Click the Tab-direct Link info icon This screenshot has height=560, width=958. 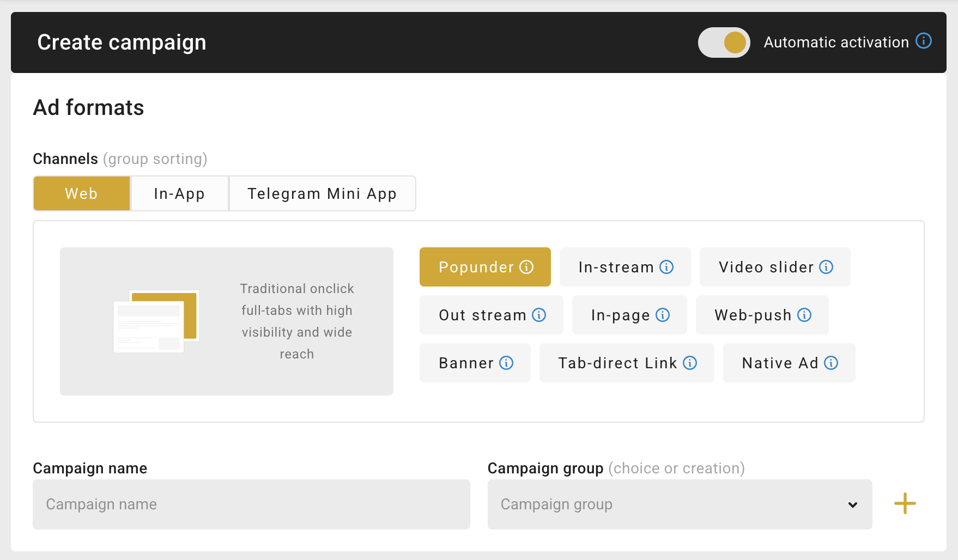(690, 363)
